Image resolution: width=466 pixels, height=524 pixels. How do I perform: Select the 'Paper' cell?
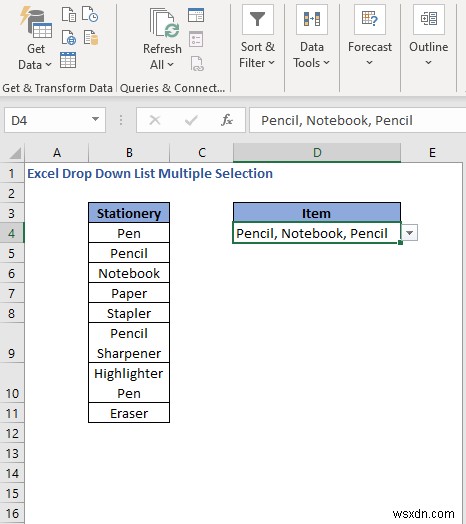coord(129,293)
